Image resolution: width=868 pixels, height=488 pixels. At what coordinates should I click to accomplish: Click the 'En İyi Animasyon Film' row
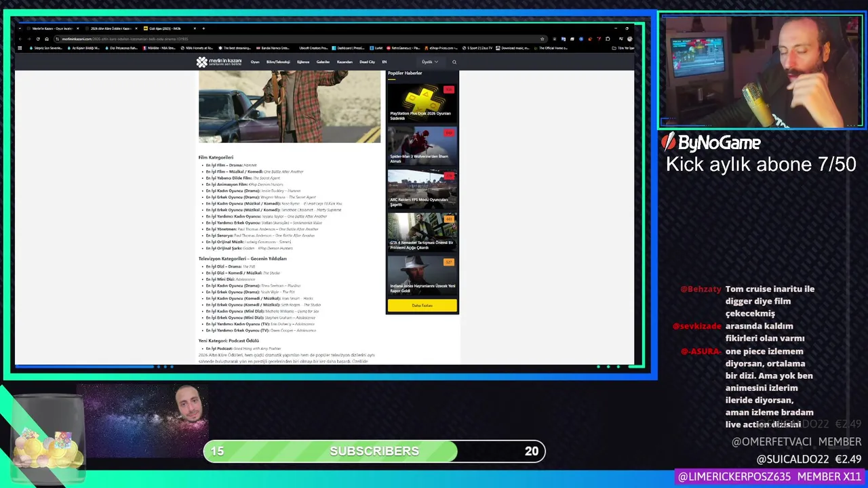click(x=245, y=184)
